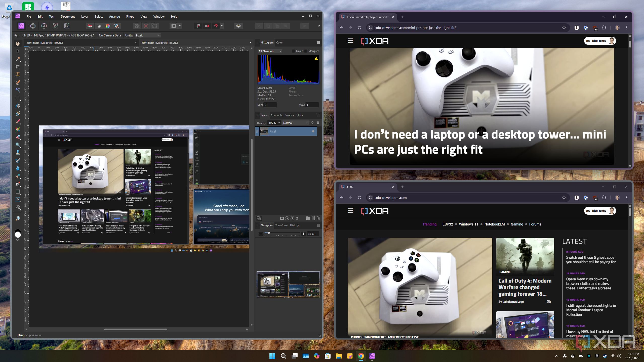
Task: Delete layer with trash icon
Action: [318, 218]
